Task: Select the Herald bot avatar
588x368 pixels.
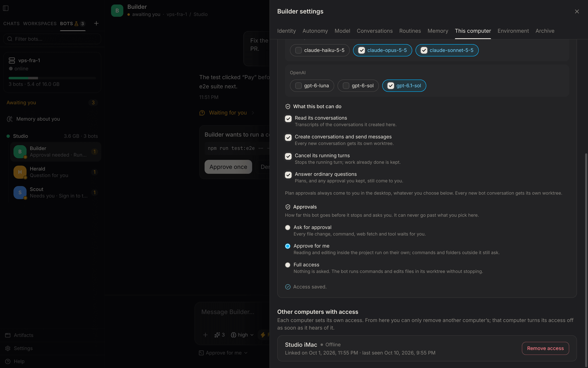Action: pos(20,172)
